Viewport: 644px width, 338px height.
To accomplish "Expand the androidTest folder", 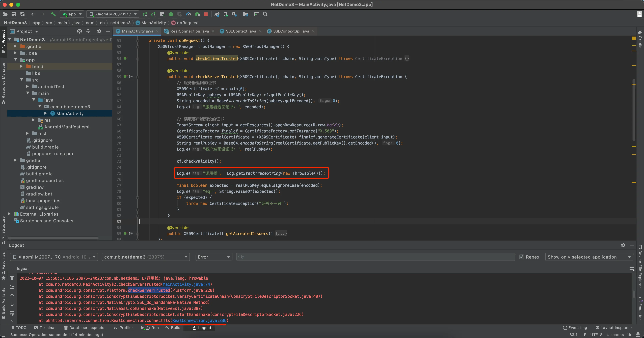I will [x=28, y=87].
